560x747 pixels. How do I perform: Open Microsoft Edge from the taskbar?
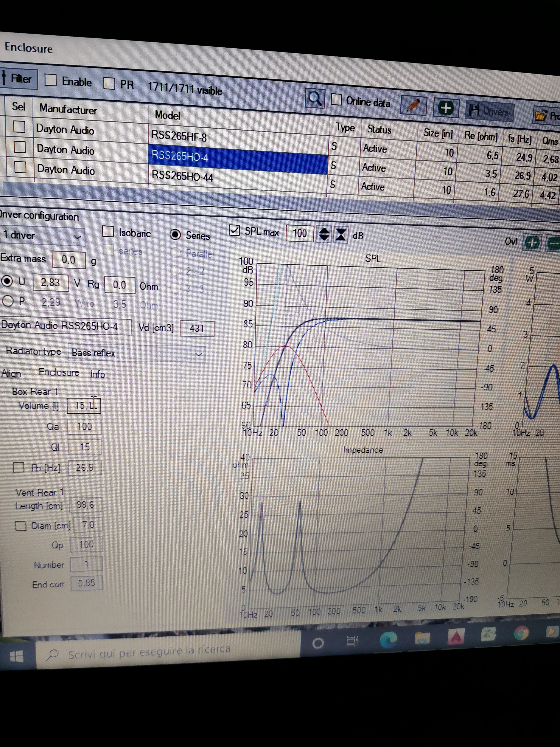tap(388, 639)
